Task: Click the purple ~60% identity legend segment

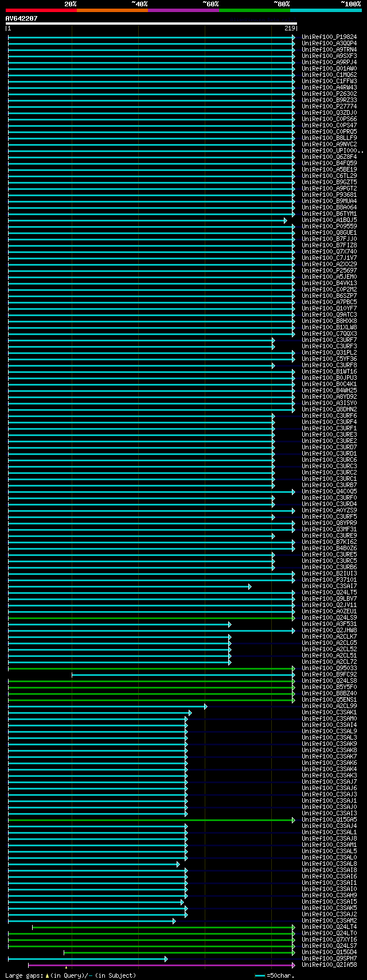Action: [x=183, y=10]
